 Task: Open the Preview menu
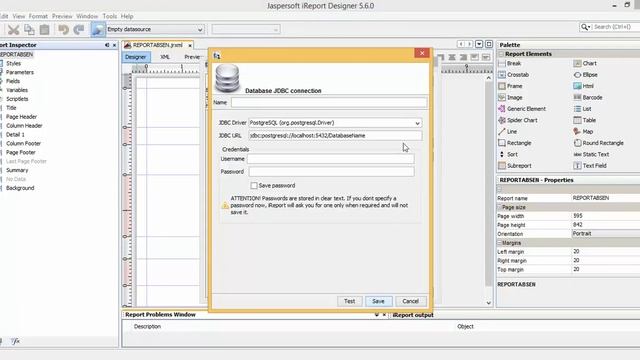[x=62, y=16]
